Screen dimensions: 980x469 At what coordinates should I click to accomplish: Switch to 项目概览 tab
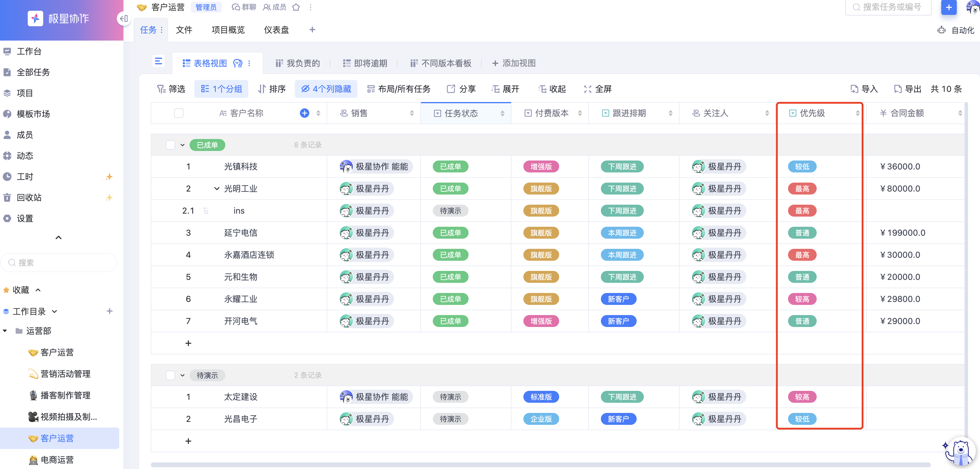[228, 30]
